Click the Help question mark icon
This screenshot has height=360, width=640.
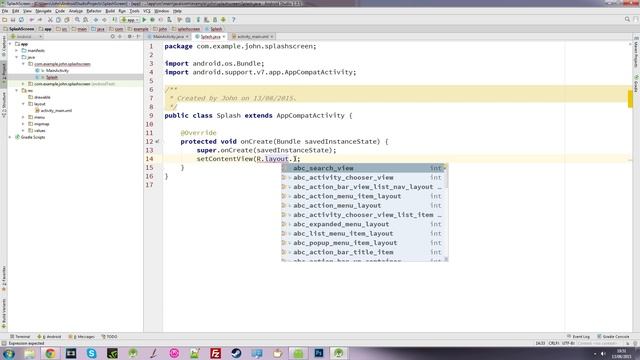tap(233, 20)
